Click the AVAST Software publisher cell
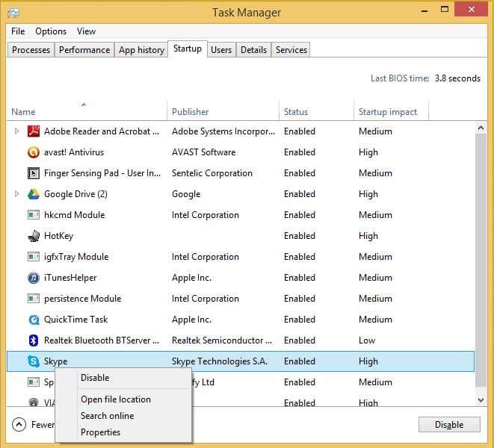The image size is (494, 448). point(203,152)
